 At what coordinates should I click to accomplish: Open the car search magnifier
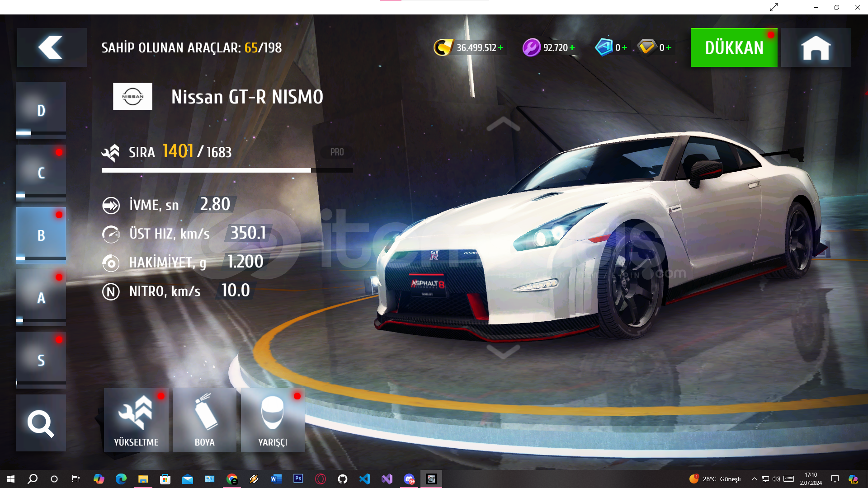(x=41, y=423)
